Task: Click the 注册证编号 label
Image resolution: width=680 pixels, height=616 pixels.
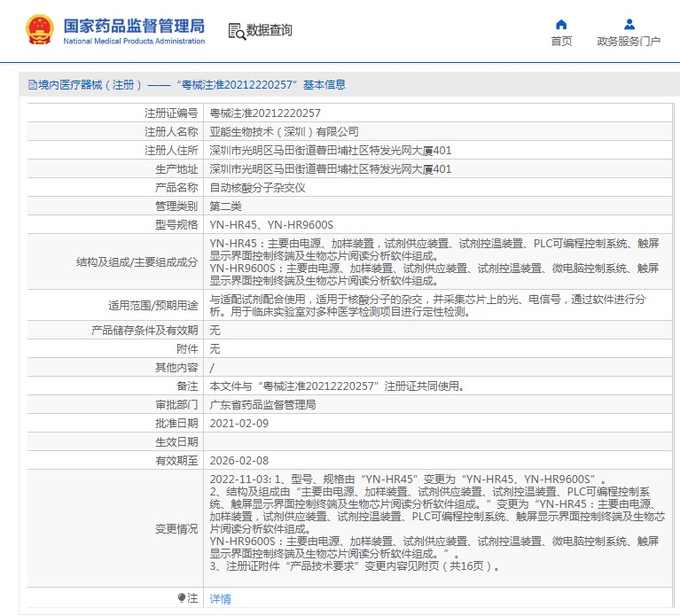Action: click(x=171, y=113)
